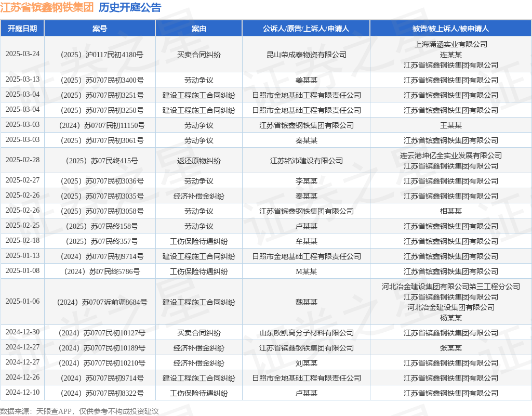Select defendant 连云港坤亿全实业发展有限公司
The height and width of the screenshot is (416, 532).
coord(450,155)
